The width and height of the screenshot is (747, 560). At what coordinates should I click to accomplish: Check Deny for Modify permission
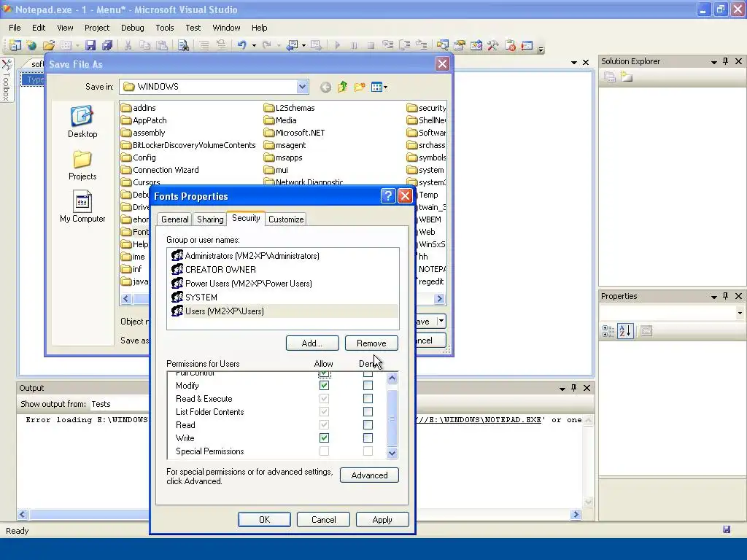(368, 385)
